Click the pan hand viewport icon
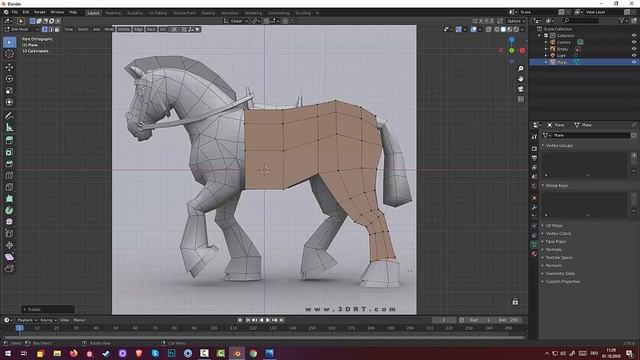The image size is (640, 360). point(520,79)
